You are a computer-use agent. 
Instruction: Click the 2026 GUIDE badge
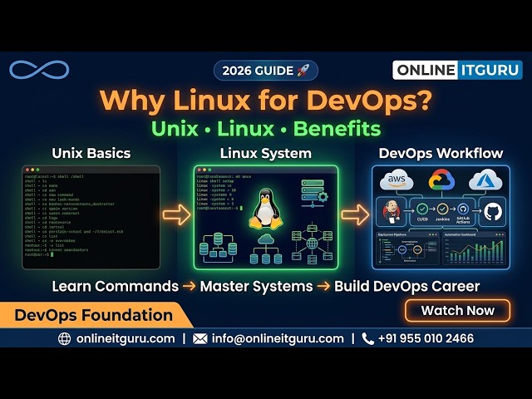[266, 71]
